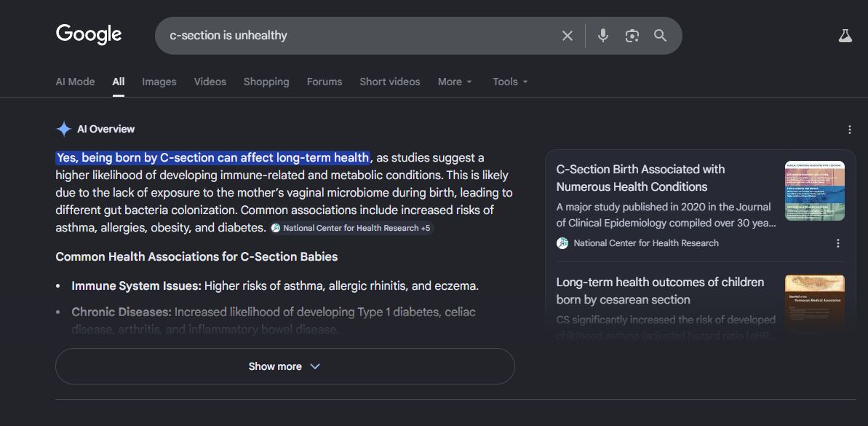
Task: Click National Center for Health Research +5 citation
Action: click(351, 228)
